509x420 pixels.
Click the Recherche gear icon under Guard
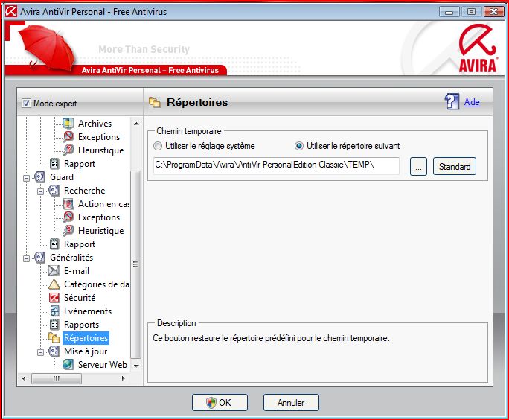click(x=54, y=191)
